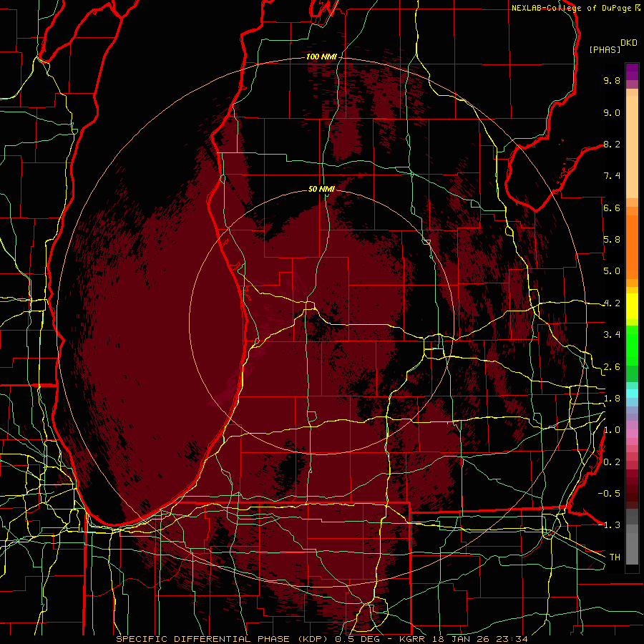Click the TH threshold label on the scale

[x=615, y=557]
